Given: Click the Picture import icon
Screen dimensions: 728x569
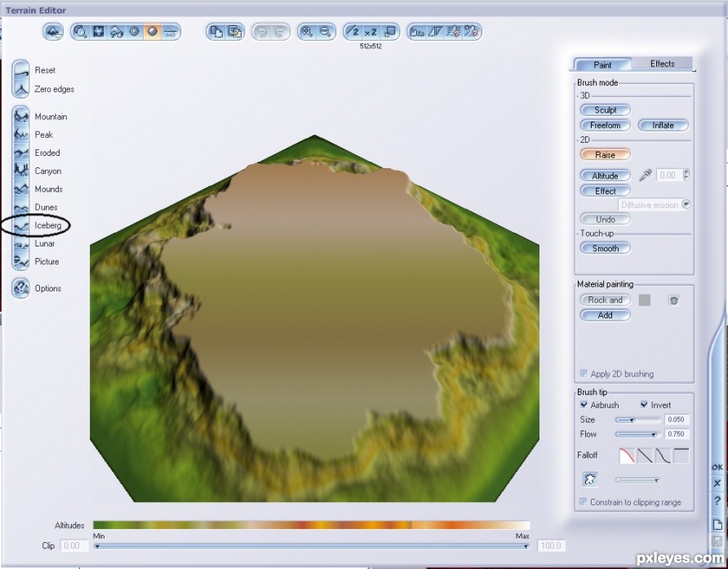Looking at the screenshot, I should point(21,261).
